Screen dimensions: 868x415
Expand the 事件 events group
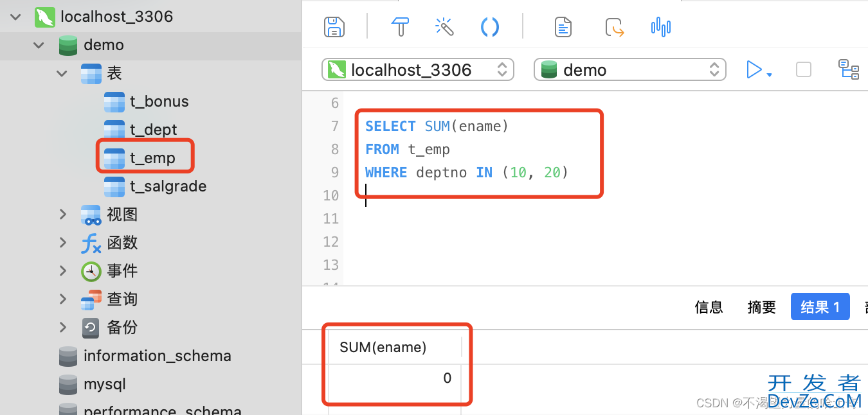(x=63, y=271)
